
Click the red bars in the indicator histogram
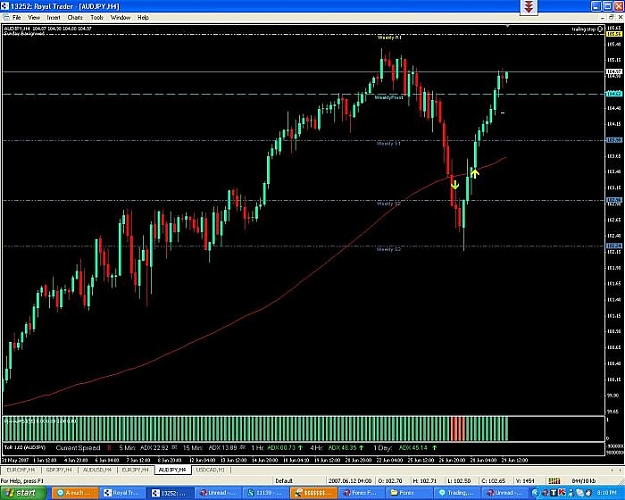[458, 429]
